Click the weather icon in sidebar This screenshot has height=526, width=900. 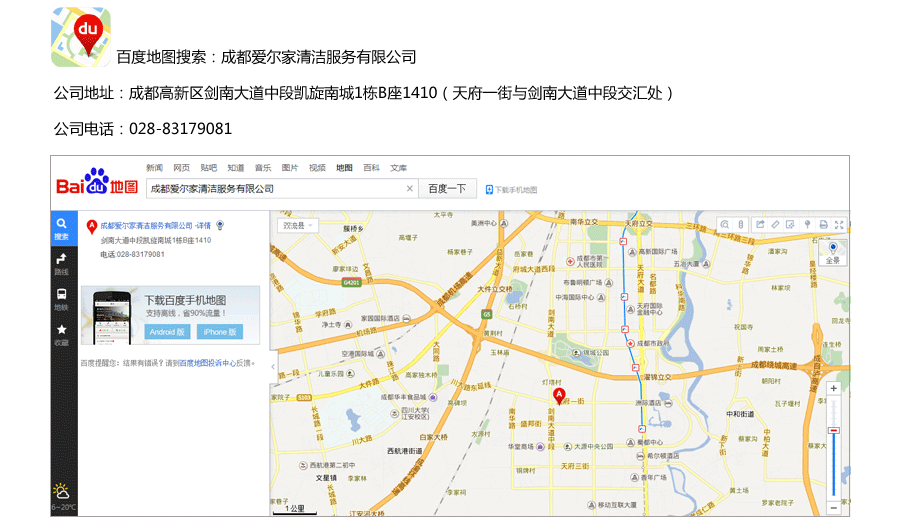pos(61,492)
